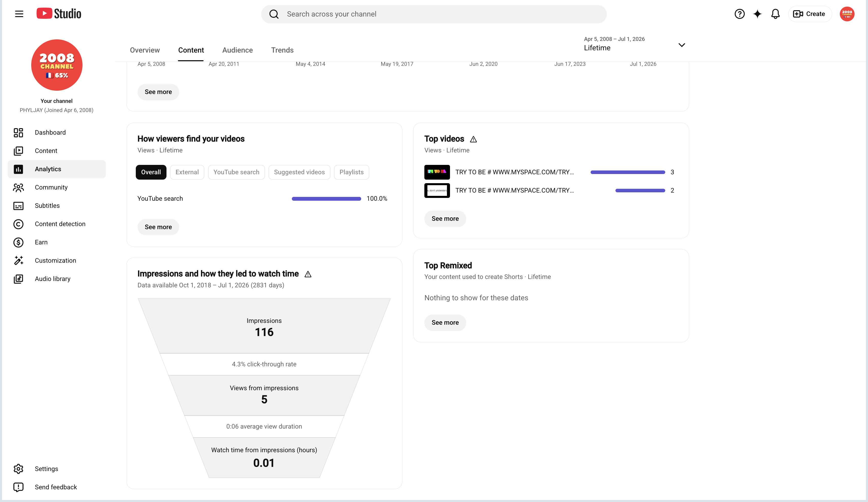Screen dimensions: 868x502
Task: Click See more in Top videos card
Action: click(445, 218)
